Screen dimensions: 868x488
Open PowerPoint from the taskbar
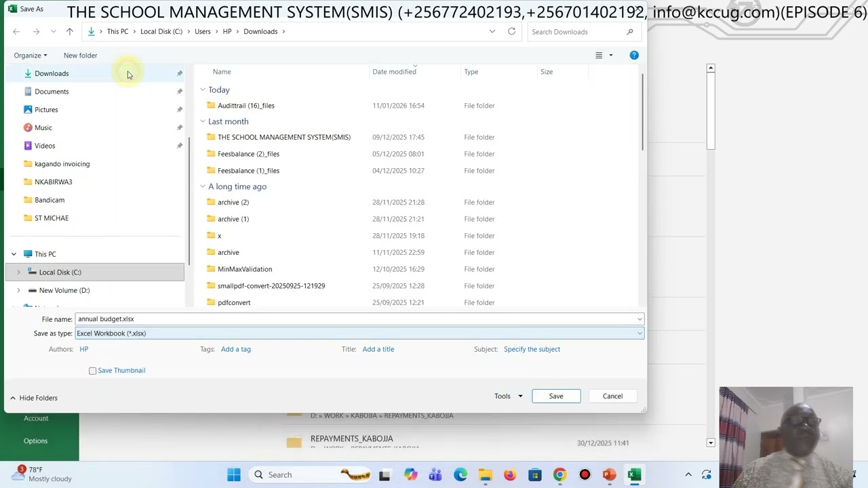pyautogui.click(x=609, y=474)
